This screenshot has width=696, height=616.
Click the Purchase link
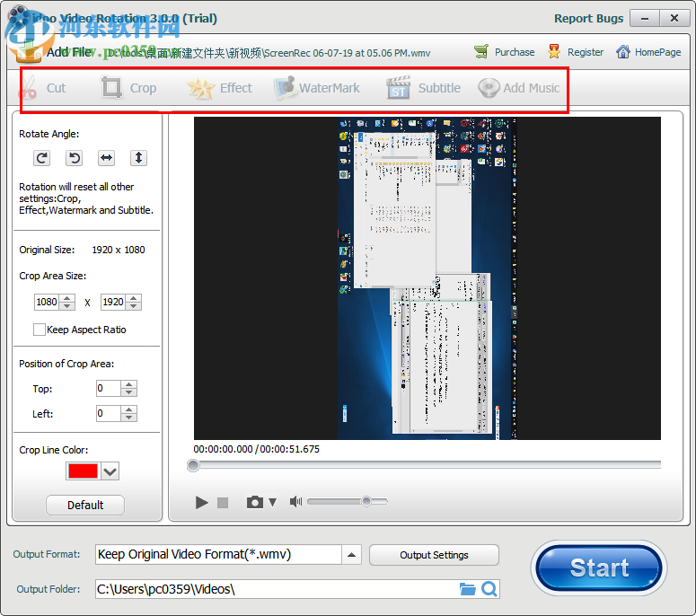click(x=504, y=52)
